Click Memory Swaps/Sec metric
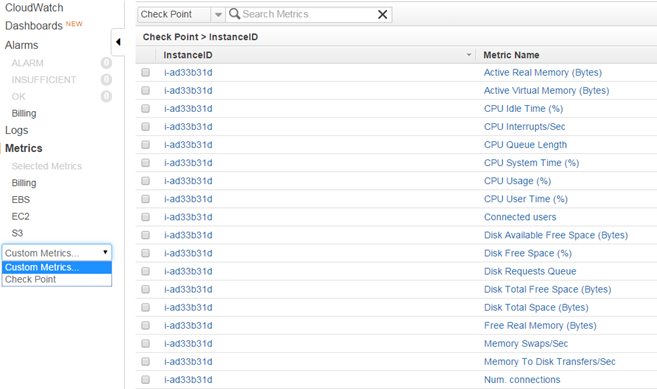The width and height of the screenshot is (657, 389). coord(526,343)
